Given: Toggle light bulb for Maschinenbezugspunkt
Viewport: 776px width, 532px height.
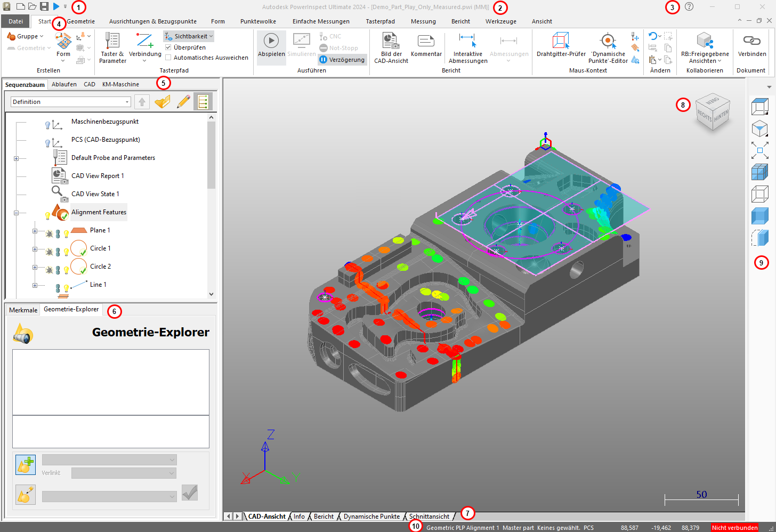Looking at the screenshot, I should pos(47,125).
